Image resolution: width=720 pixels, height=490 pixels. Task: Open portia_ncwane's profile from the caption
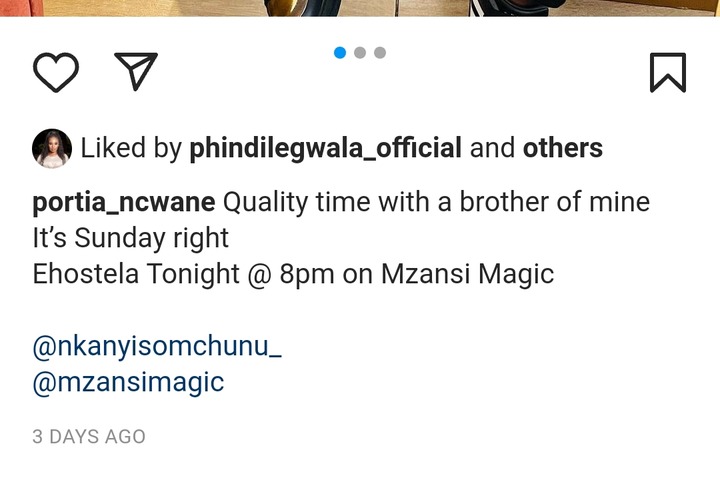click(124, 202)
